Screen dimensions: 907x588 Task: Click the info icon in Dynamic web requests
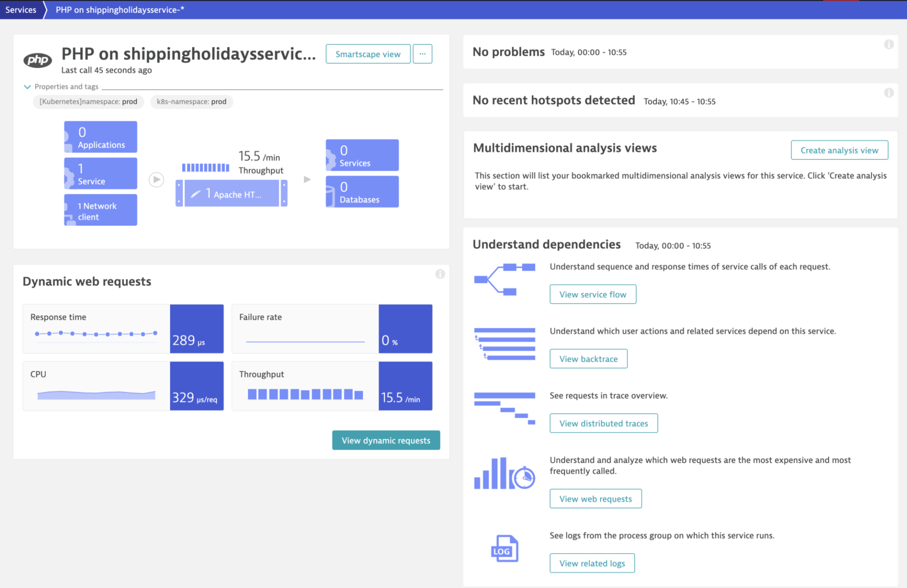[x=440, y=274]
